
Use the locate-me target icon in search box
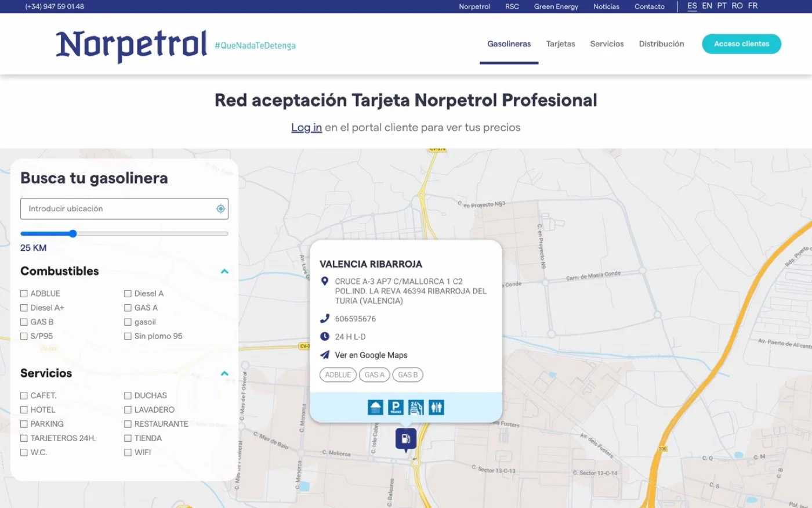[x=220, y=209]
